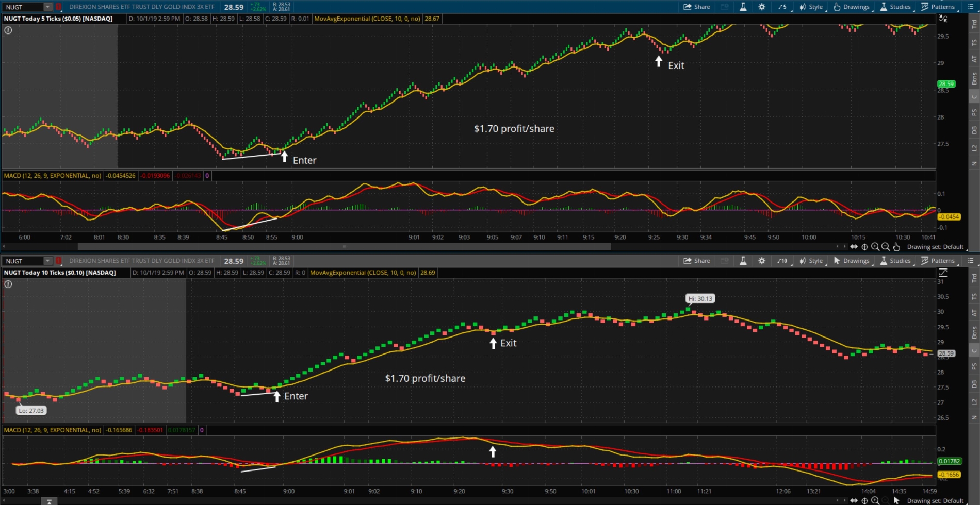This screenshot has width=980, height=505.
Task: Click MACD study label in lower chart
Action: pos(53,430)
